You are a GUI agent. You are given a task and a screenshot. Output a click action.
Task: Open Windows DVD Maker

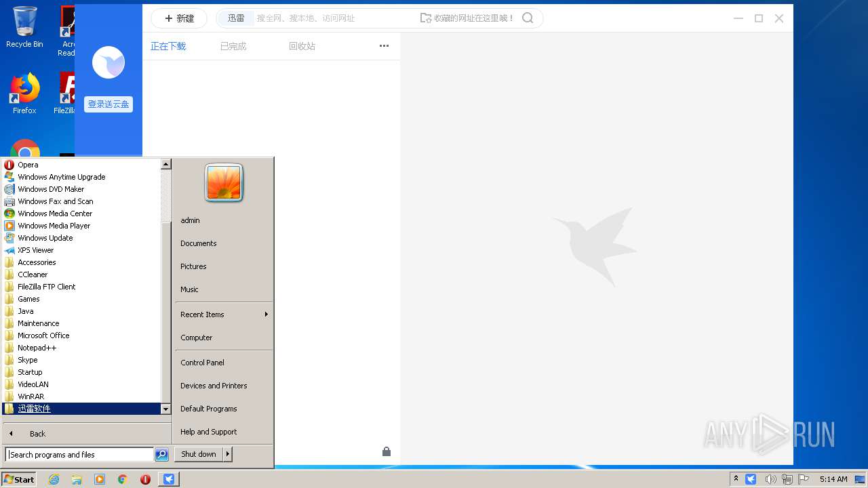[81, 189]
